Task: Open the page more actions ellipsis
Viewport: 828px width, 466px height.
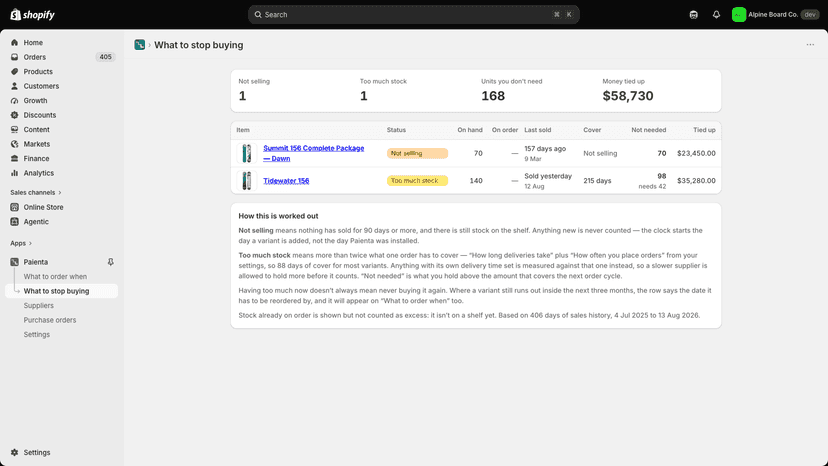Action: [x=810, y=45]
